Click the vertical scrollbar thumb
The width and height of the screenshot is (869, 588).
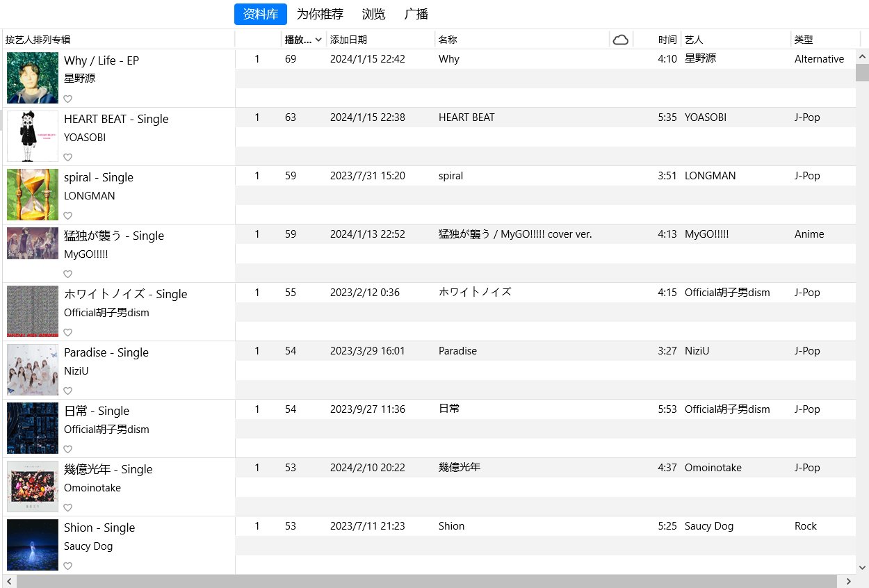tap(862, 73)
